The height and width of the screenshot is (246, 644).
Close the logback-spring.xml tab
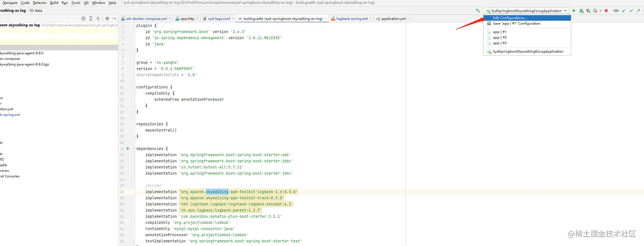tap(371, 19)
